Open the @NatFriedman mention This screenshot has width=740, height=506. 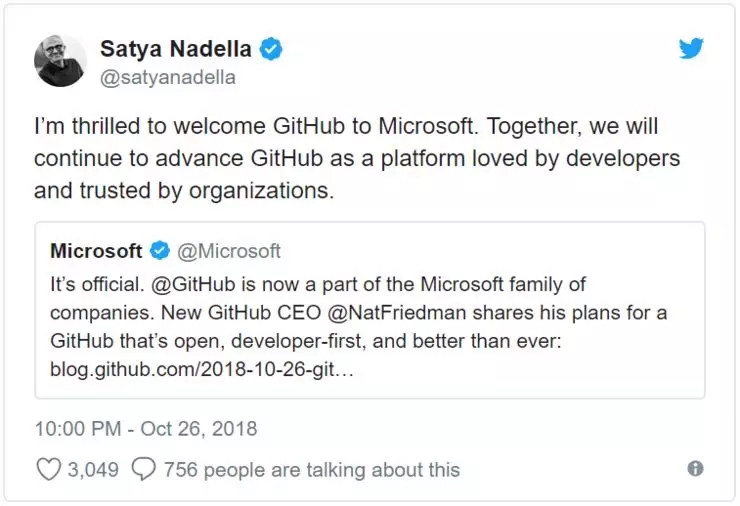click(x=396, y=313)
